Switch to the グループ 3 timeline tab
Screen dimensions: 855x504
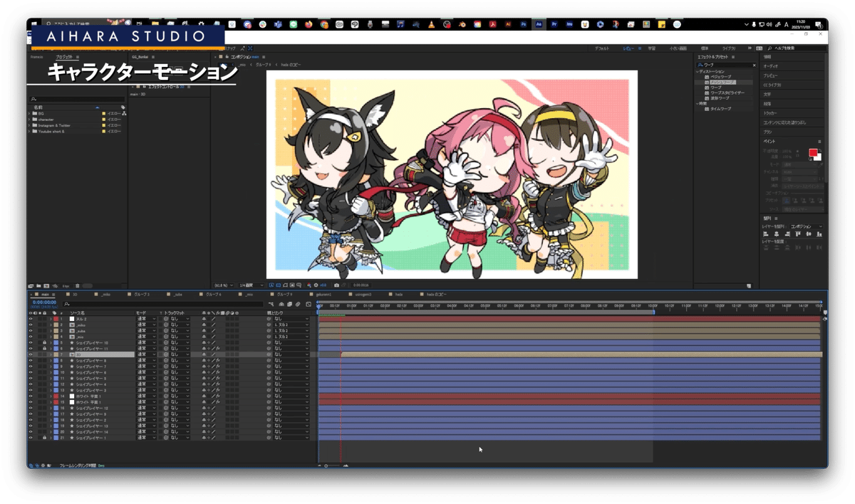142,294
